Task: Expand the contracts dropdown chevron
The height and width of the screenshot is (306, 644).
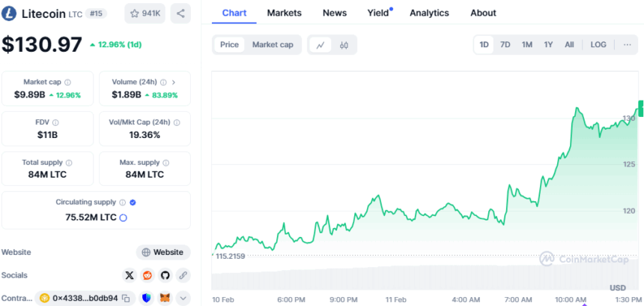Action: coord(183,298)
